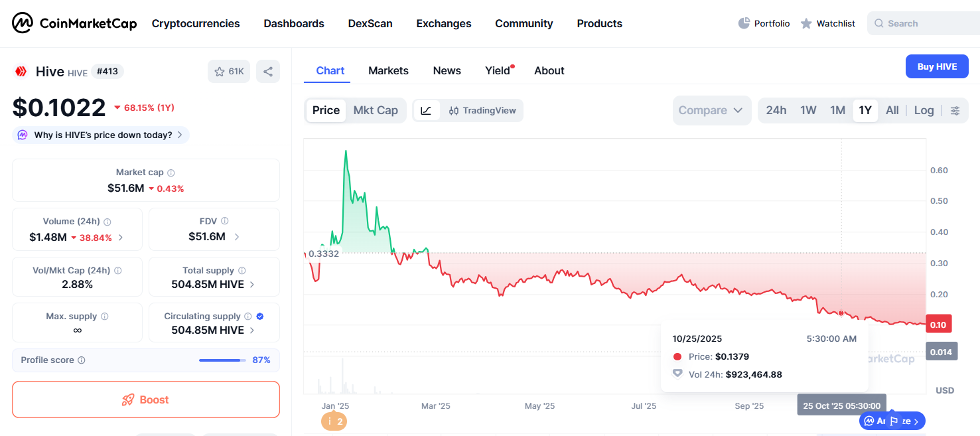Switch to TradingView candlestick chart
Screen dimensions: 980x436
[x=482, y=111]
